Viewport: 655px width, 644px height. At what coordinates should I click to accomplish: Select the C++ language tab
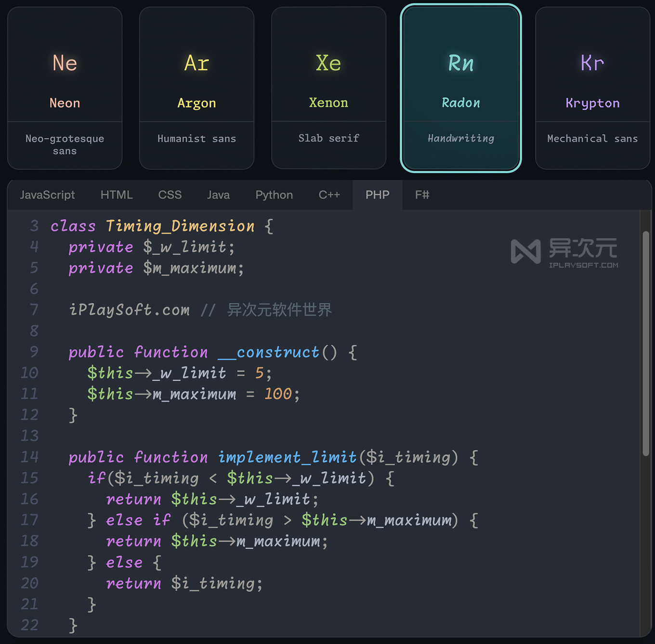[x=329, y=195]
